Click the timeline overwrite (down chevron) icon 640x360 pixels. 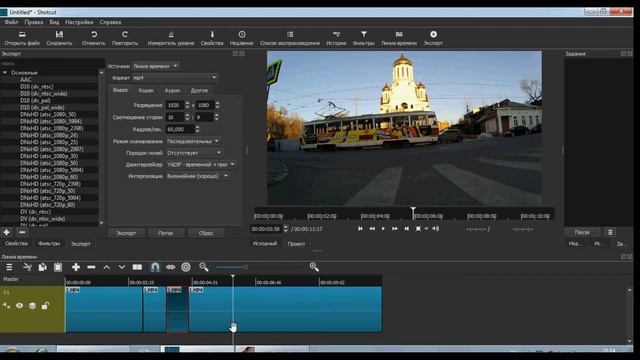click(x=122, y=267)
